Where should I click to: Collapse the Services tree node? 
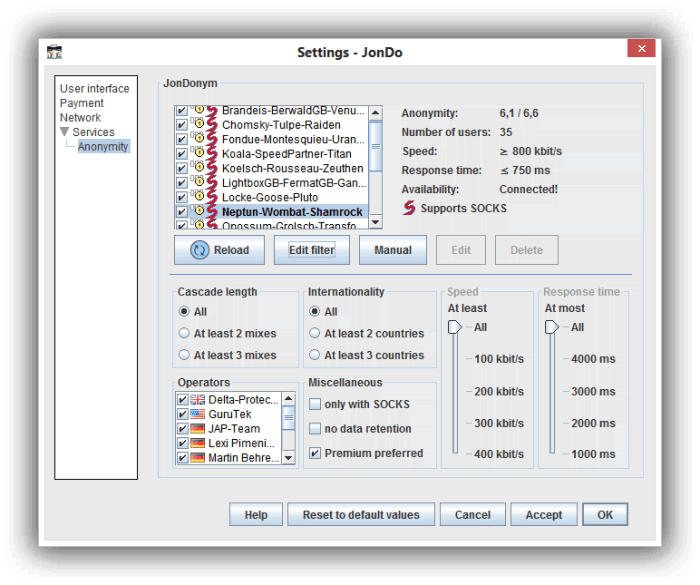pyautogui.click(x=64, y=132)
